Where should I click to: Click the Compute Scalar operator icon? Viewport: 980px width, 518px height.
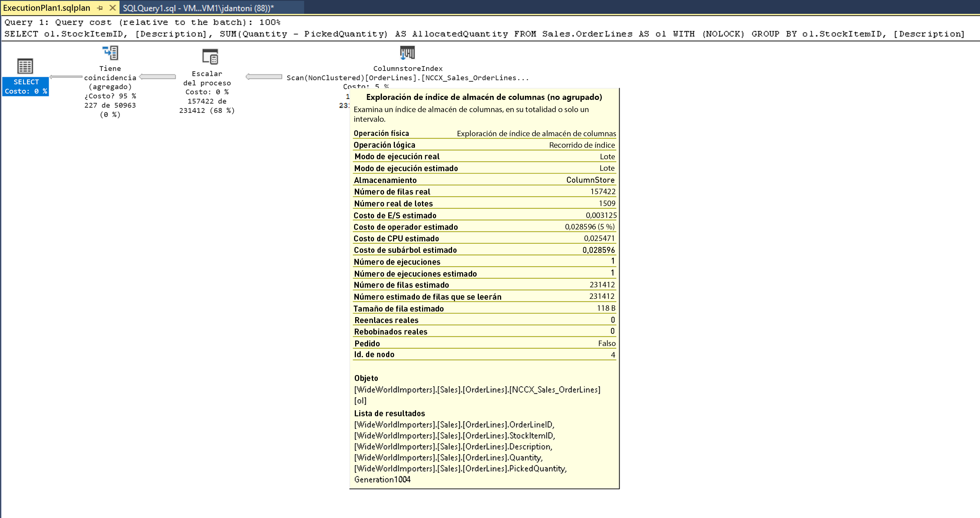(210, 57)
